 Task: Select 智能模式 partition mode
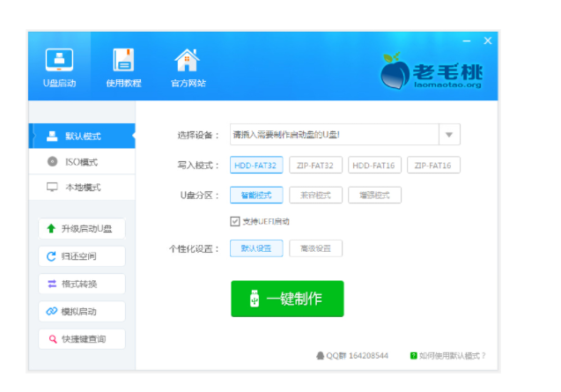[x=256, y=195]
